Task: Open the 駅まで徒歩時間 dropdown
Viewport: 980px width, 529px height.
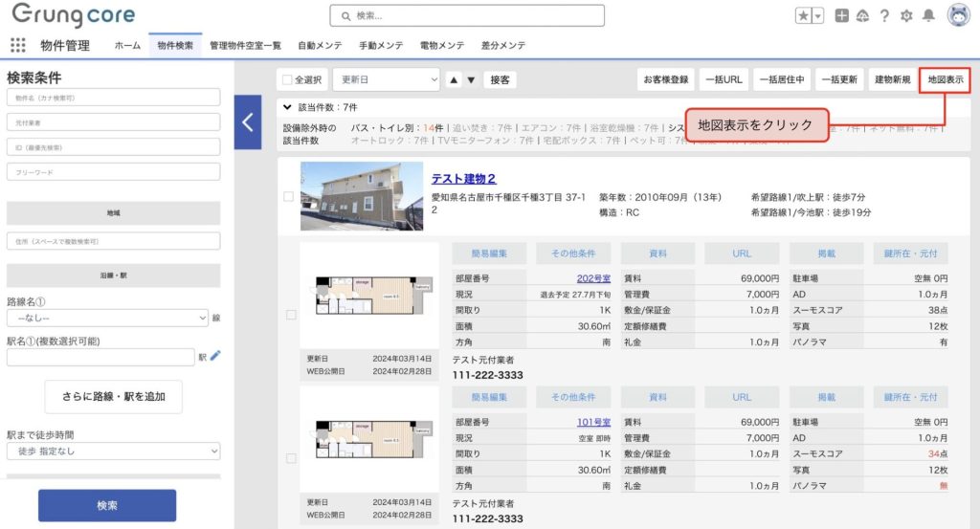Action: coord(113,451)
